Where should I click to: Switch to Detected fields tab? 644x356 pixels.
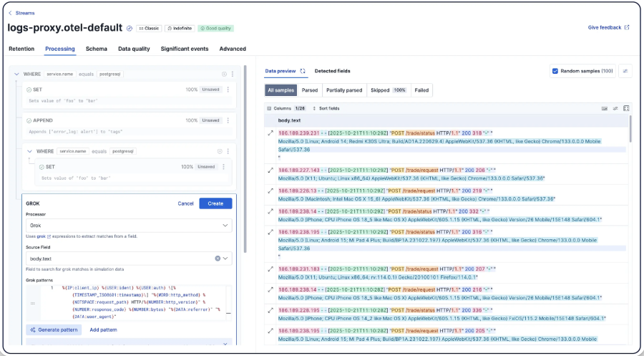tap(332, 71)
